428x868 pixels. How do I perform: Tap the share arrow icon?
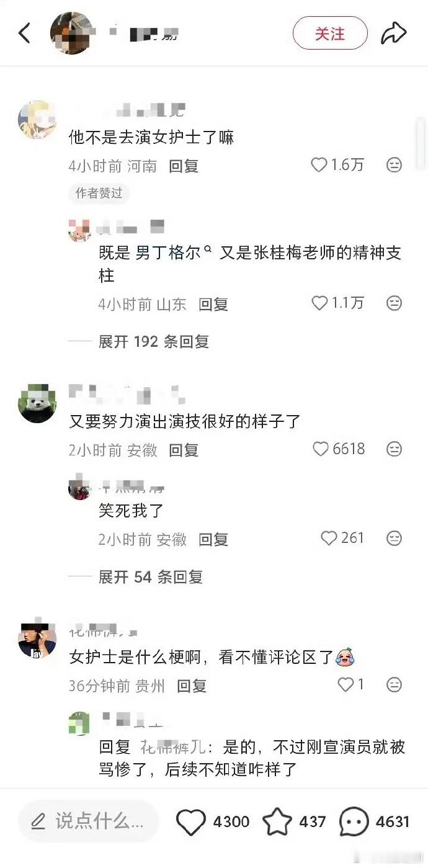pos(393,33)
